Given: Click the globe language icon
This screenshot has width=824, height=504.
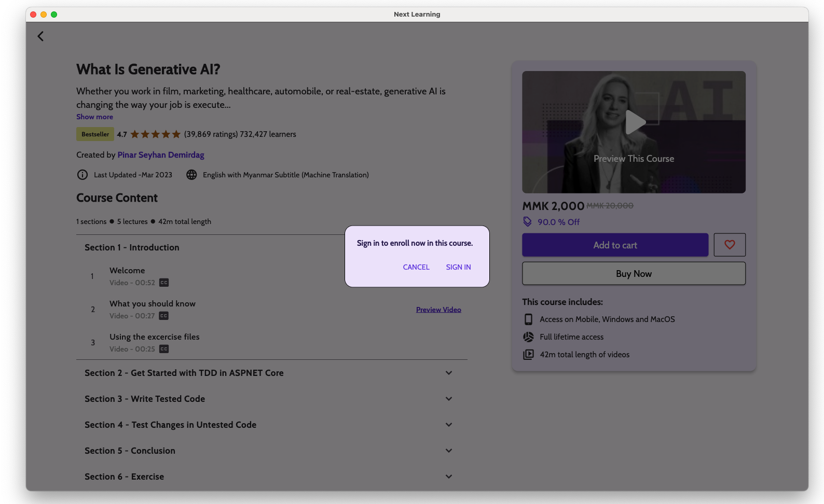Looking at the screenshot, I should 191,175.
